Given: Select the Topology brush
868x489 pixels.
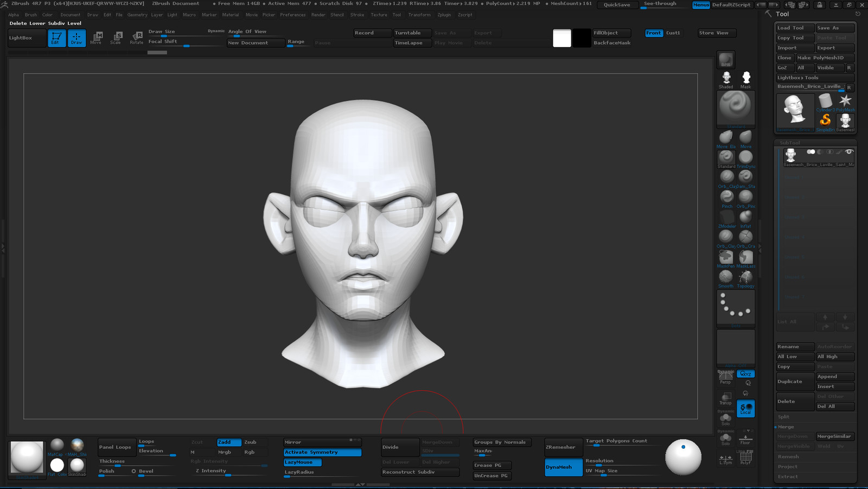Looking at the screenshot, I should coord(746,278).
